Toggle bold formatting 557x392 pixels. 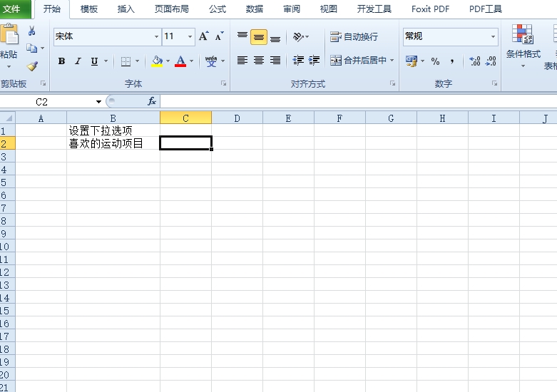tap(61, 61)
